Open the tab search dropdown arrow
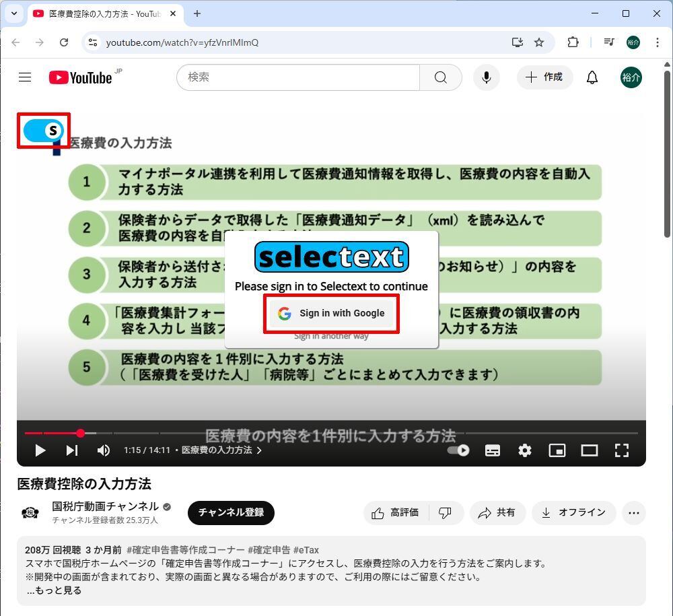 point(14,13)
